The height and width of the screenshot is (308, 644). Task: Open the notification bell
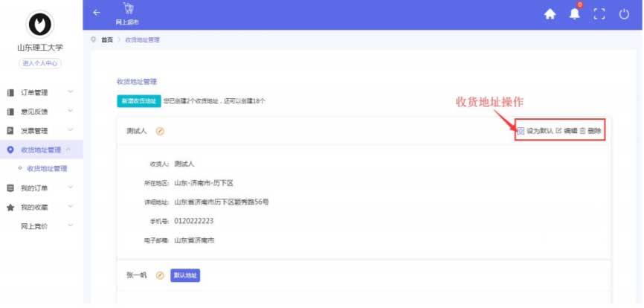tap(575, 13)
